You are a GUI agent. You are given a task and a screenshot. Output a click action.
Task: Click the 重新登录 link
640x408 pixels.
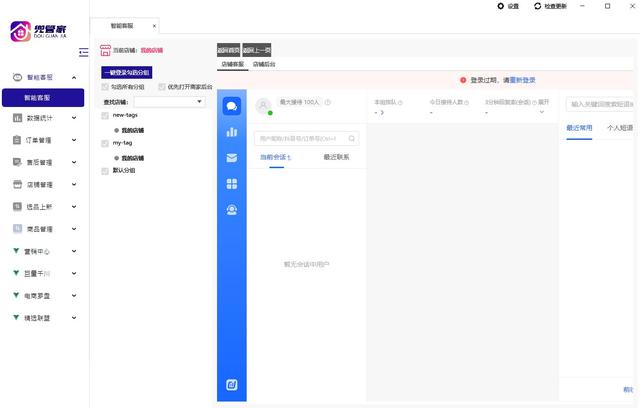522,80
